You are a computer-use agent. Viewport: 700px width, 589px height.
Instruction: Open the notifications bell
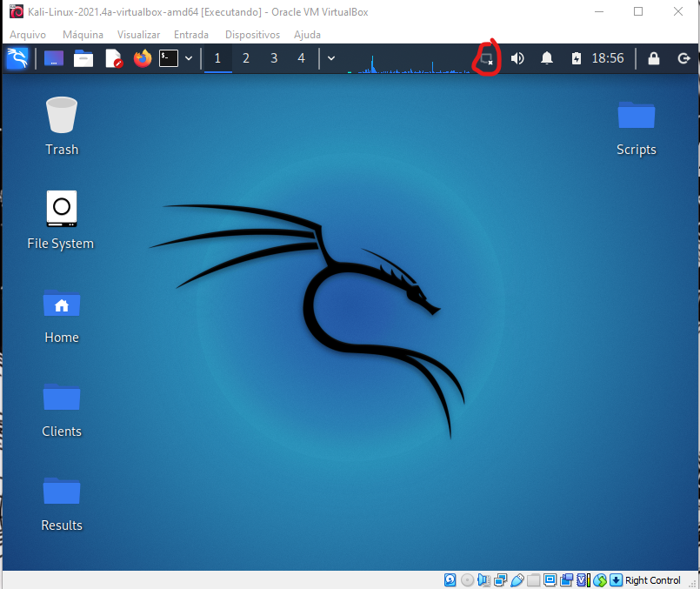tap(547, 58)
